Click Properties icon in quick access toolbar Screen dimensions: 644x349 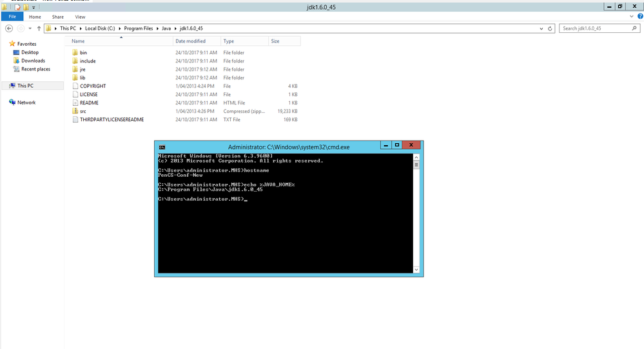[17, 7]
